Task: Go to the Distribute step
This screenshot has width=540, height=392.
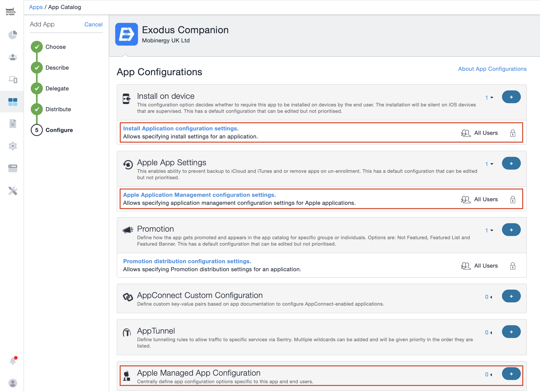Action: (x=51, y=109)
